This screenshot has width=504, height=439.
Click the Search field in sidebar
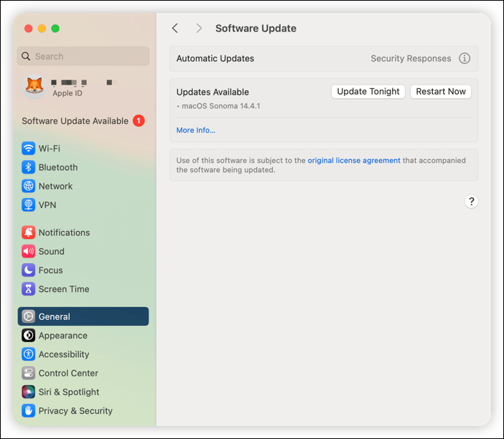[83, 57]
